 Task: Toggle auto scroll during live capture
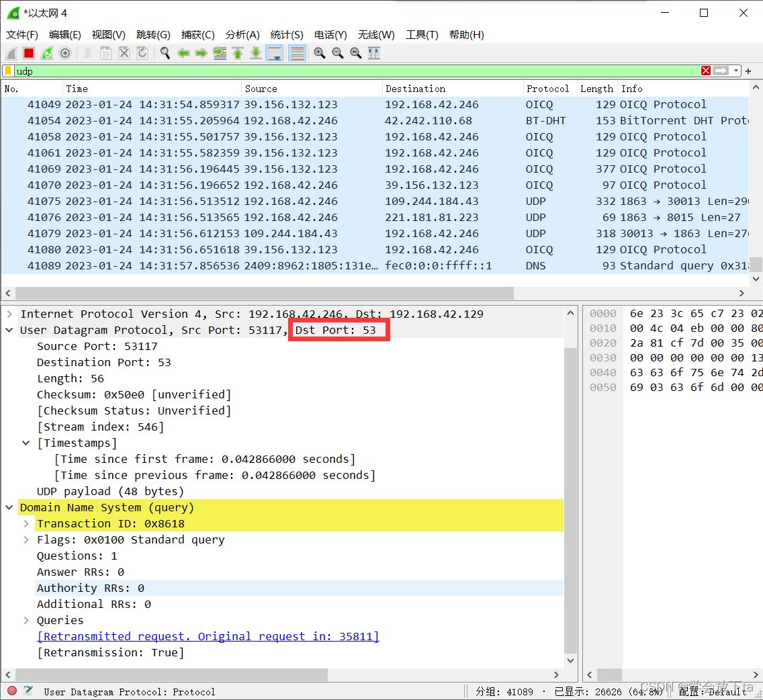click(x=275, y=53)
